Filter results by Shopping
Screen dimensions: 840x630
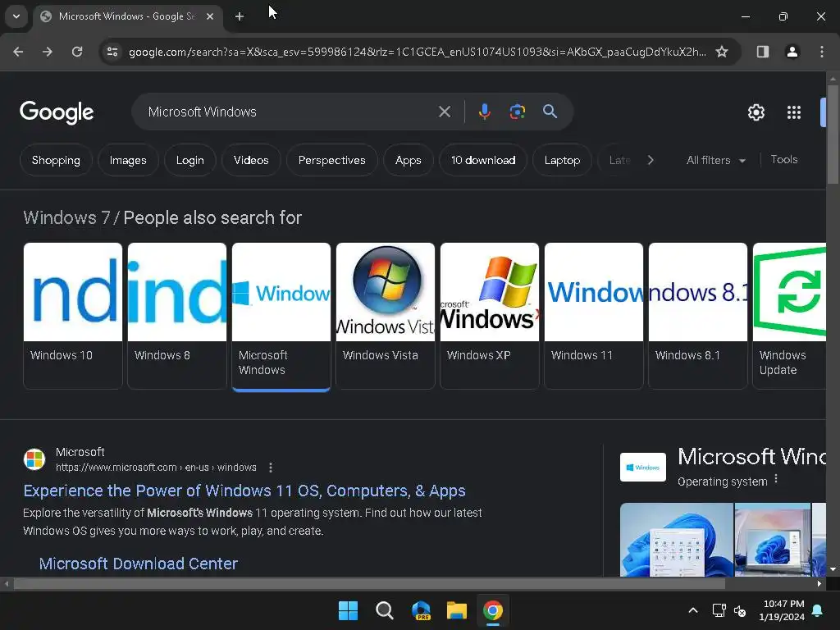[56, 160]
